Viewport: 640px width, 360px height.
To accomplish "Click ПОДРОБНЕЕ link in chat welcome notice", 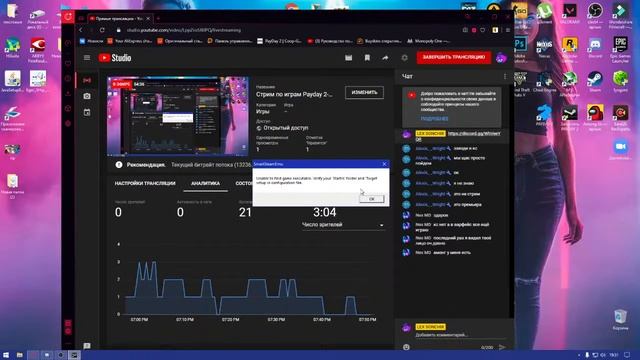I will click(x=434, y=119).
